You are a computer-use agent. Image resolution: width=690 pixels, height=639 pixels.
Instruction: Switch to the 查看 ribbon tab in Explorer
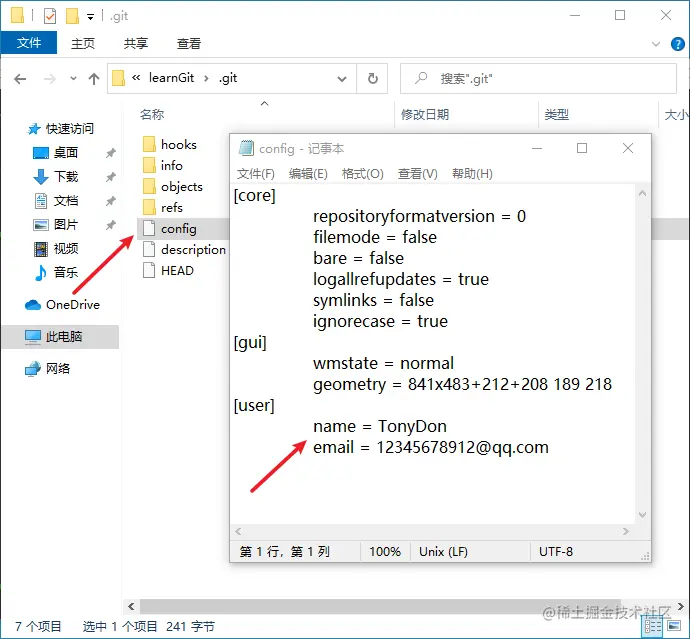(x=188, y=43)
